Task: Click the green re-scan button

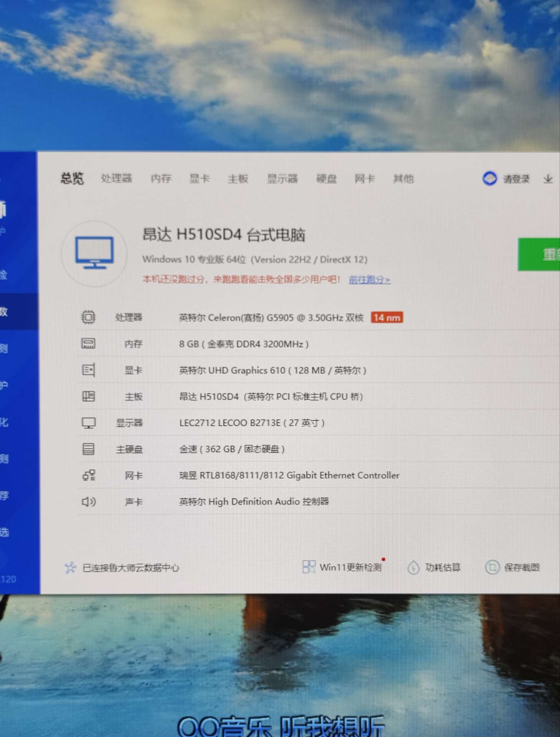Action: click(x=539, y=254)
